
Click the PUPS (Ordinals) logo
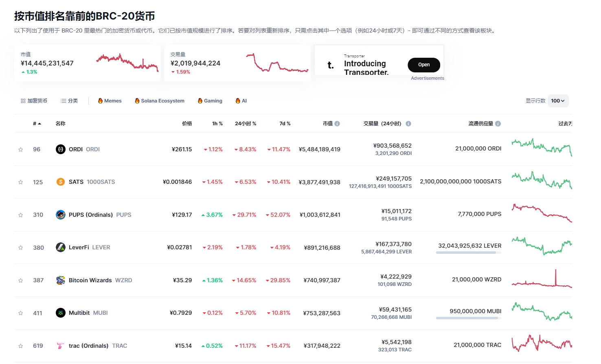pyautogui.click(x=61, y=215)
